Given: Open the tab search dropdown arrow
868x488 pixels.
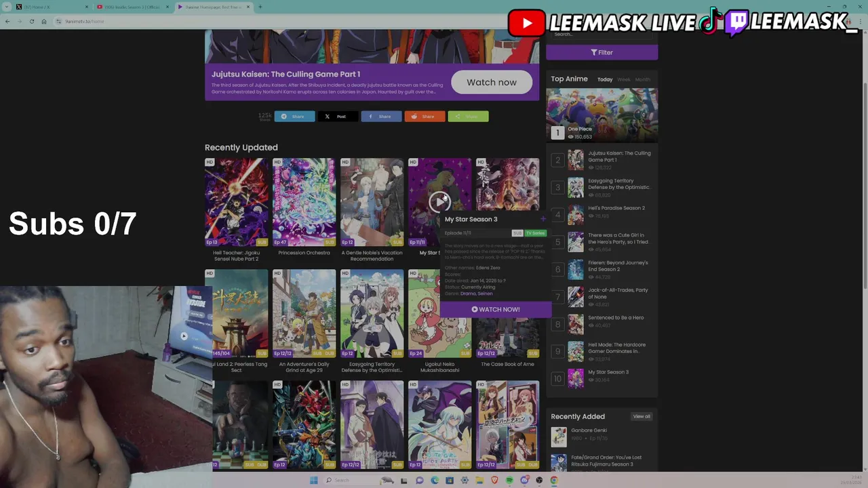Looking at the screenshot, I should 7,7.
